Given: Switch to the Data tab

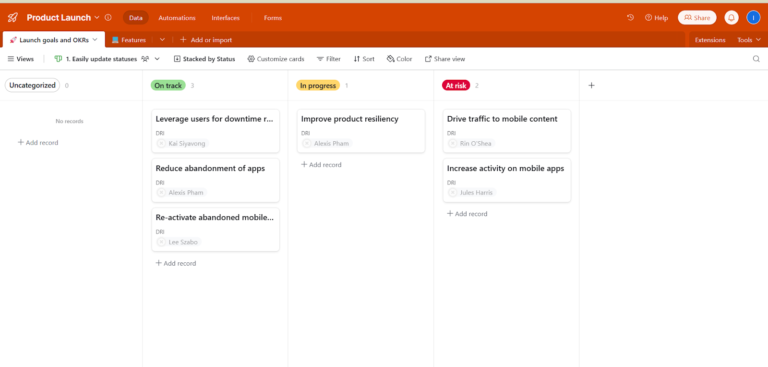Looking at the screenshot, I should pos(136,18).
